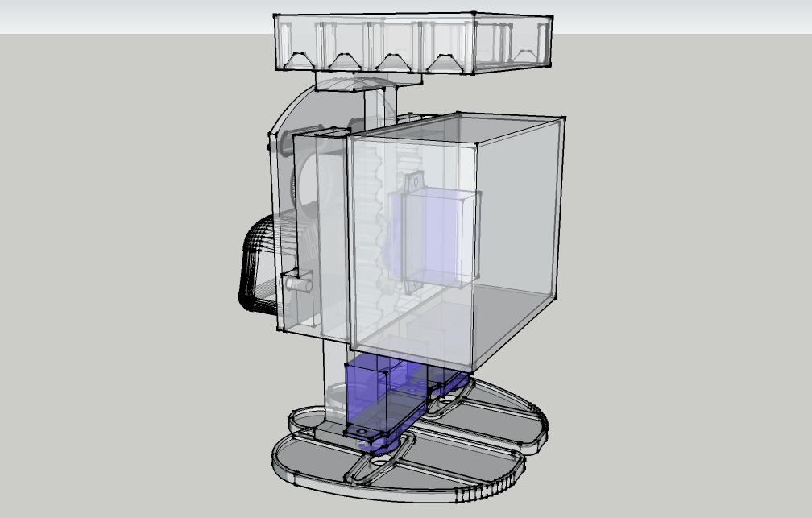Select the small cylindrical peg on left panel

click(300, 285)
